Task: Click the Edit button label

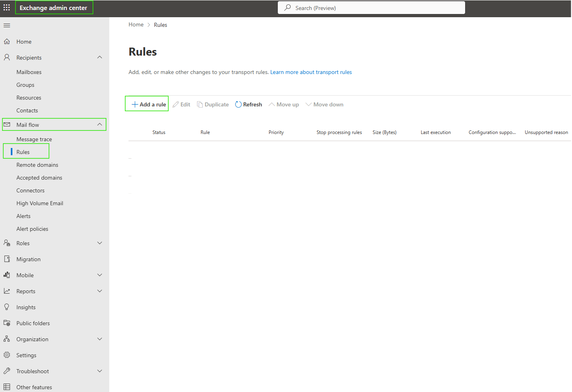Action: (x=185, y=104)
